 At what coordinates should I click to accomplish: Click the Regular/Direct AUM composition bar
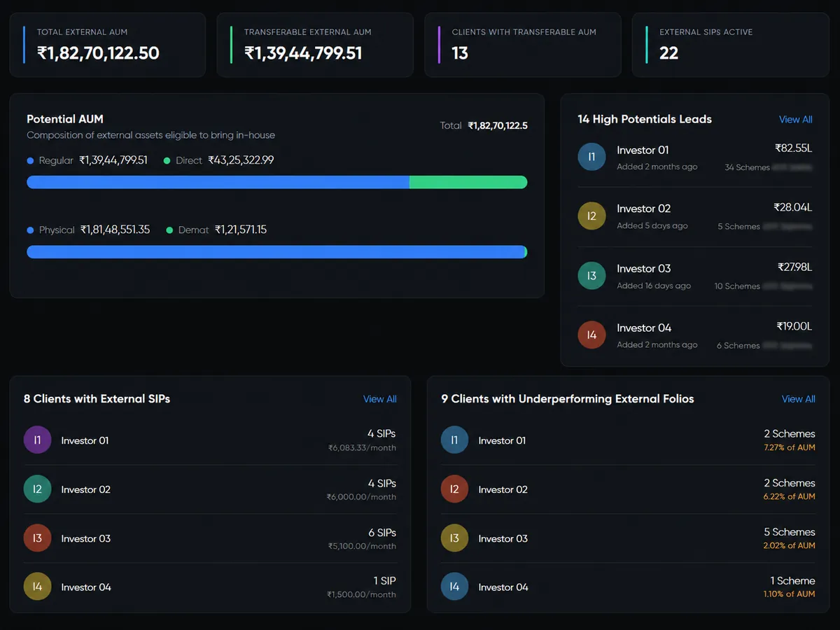click(277, 182)
